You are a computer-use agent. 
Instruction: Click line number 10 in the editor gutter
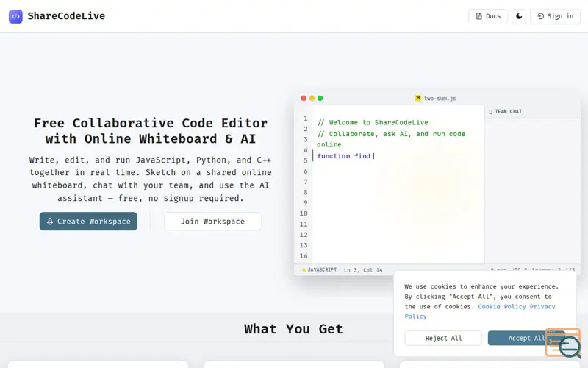click(304, 213)
